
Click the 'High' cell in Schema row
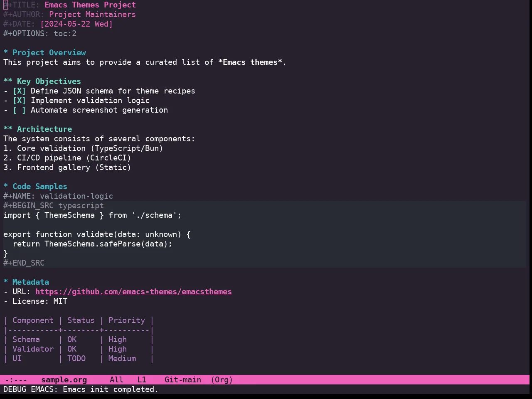[118, 340]
